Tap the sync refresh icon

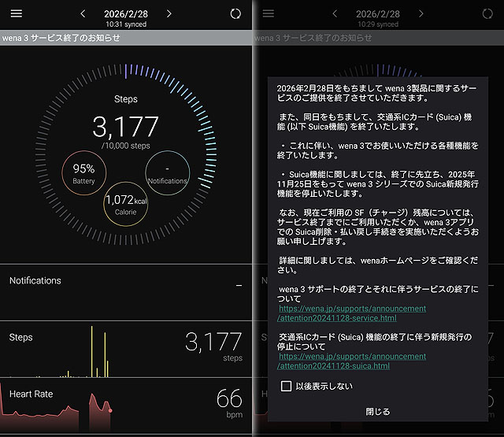click(235, 14)
